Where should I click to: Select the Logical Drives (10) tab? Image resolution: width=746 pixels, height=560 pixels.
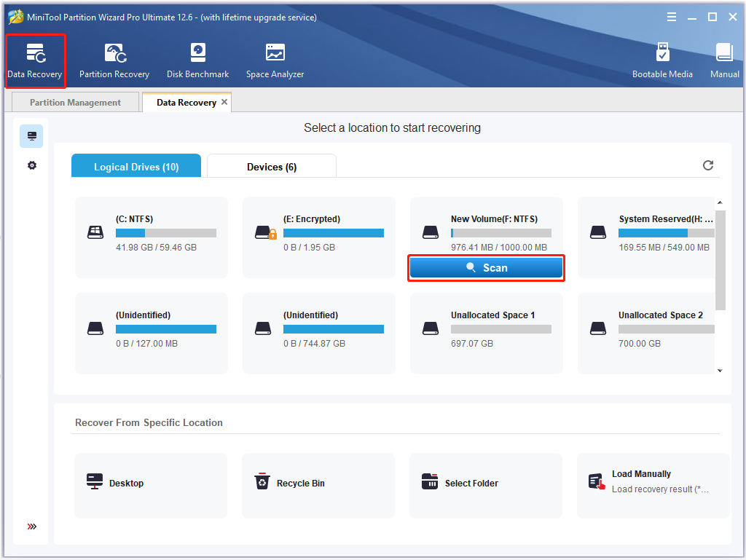point(136,166)
